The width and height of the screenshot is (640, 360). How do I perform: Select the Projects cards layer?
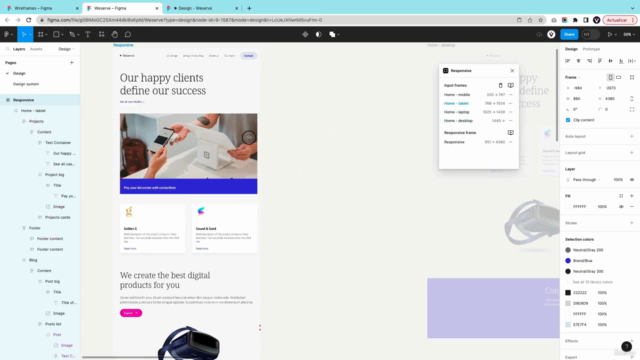click(x=58, y=218)
